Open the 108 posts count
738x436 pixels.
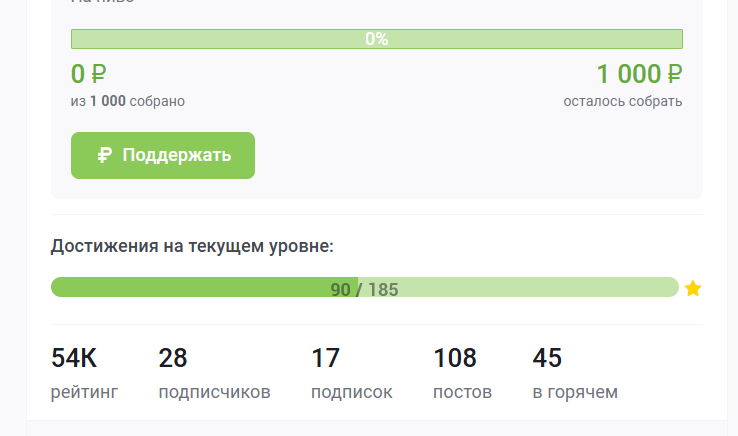tap(455, 358)
